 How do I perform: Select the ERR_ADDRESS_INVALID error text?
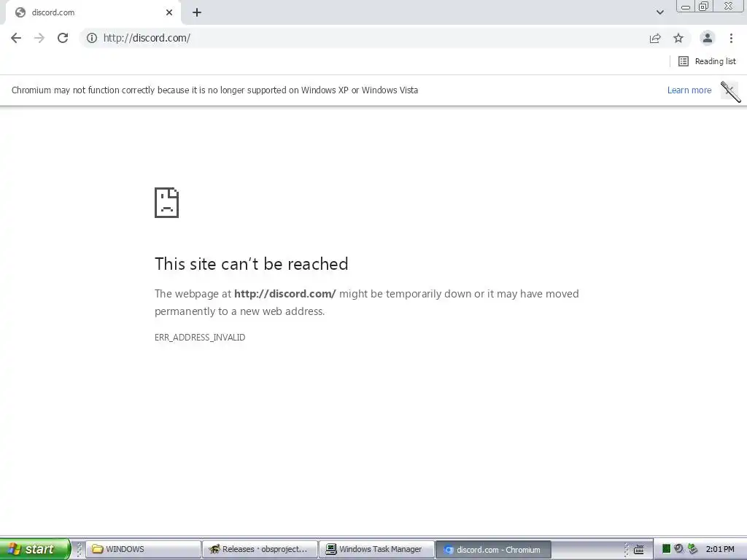[200, 337]
